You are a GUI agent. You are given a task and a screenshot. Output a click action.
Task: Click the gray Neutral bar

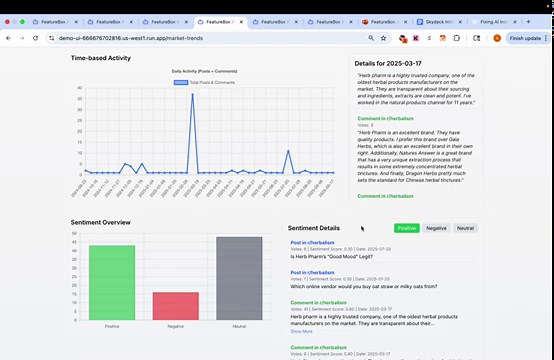click(x=239, y=278)
